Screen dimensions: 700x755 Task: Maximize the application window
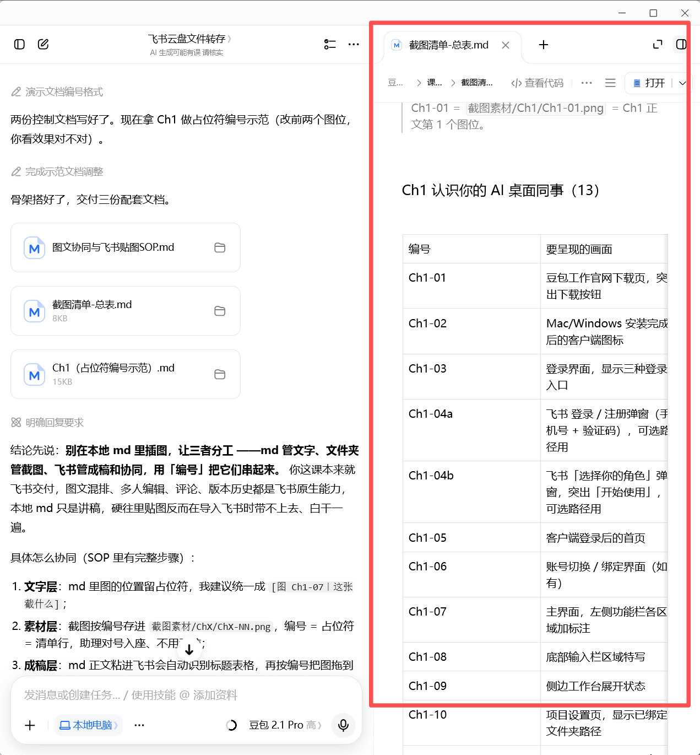pos(653,13)
